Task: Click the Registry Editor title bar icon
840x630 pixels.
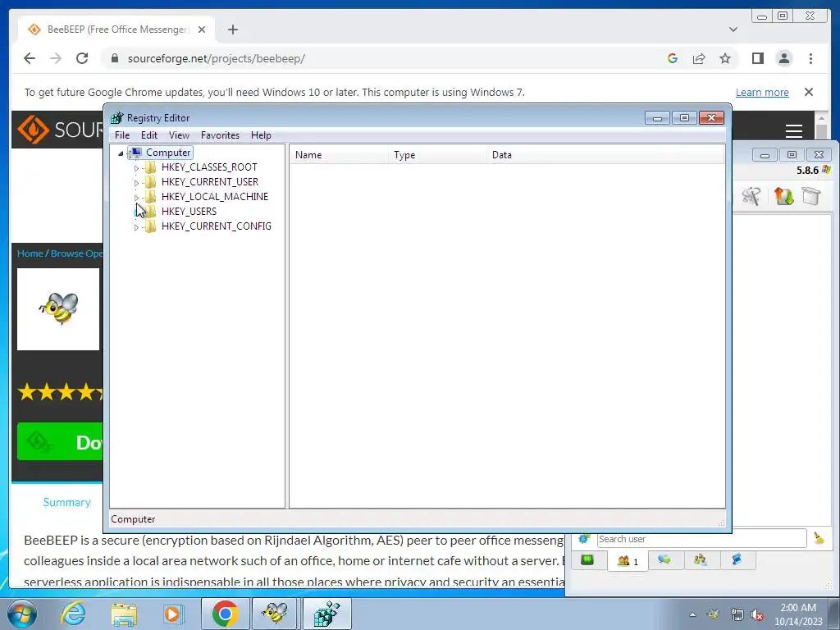Action: (x=116, y=118)
